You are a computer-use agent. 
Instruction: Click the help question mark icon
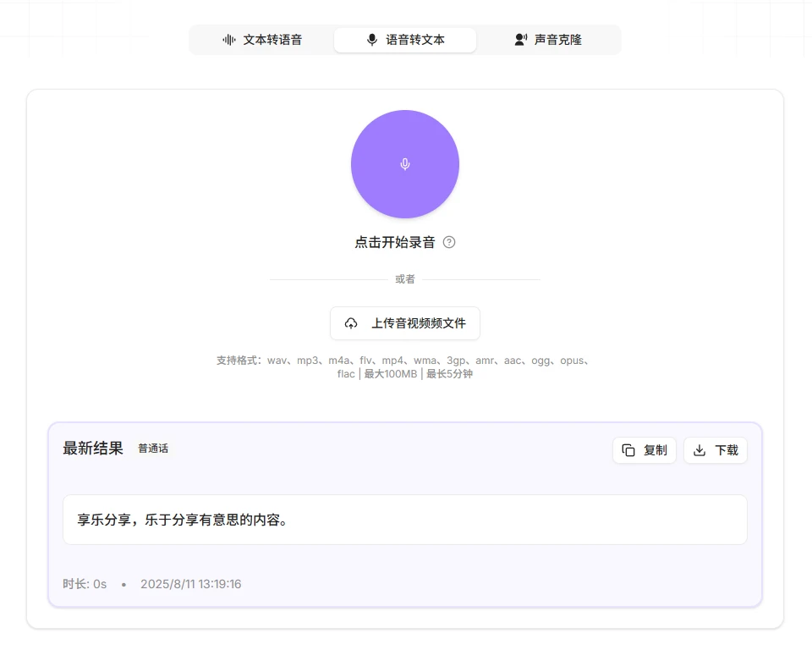click(x=449, y=243)
